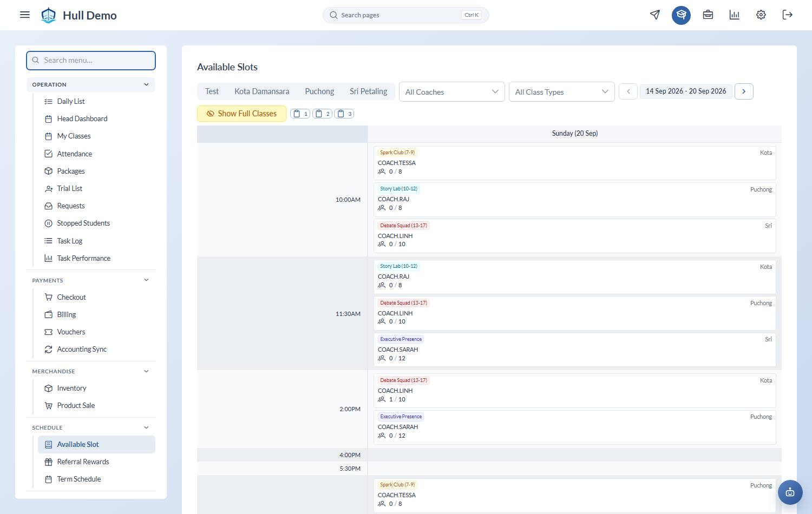
Task: Click the Search pages field
Action: (x=406, y=15)
